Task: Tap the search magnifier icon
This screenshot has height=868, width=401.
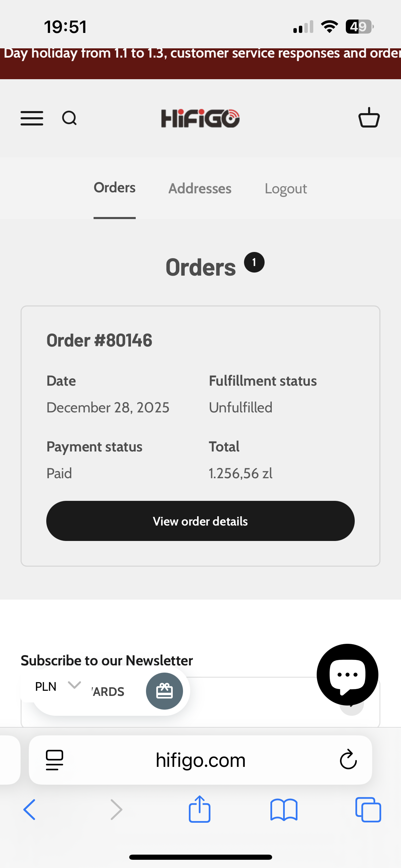Action: point(69,118)
